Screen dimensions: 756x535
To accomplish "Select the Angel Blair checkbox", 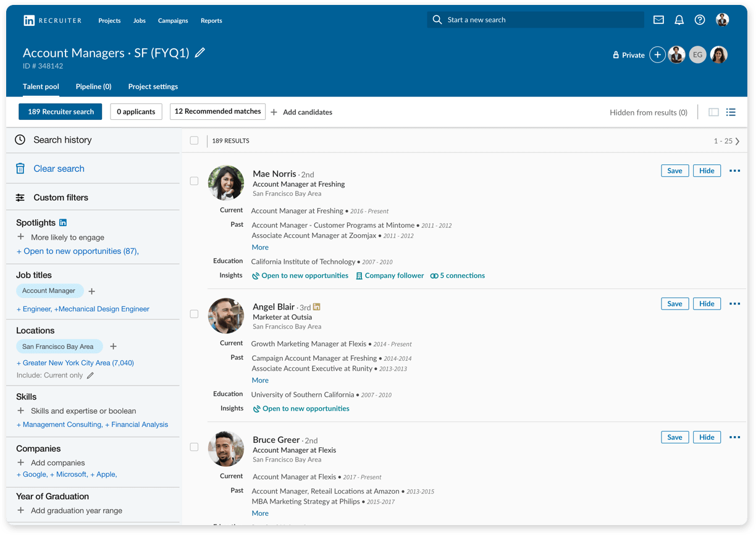I will (x=194, y=314).
